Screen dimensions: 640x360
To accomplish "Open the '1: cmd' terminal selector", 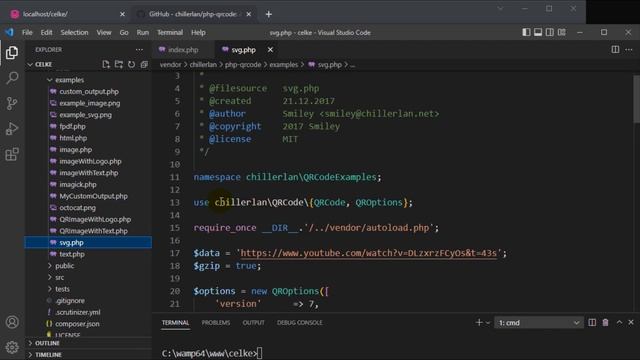I will [x=538, y=323].
